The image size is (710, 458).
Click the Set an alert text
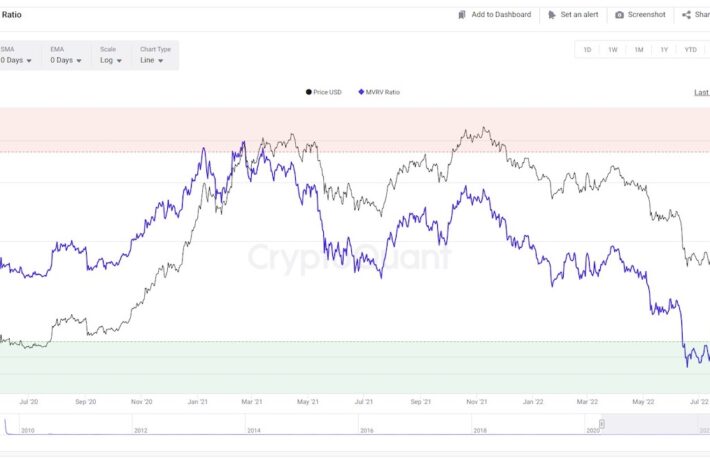(x=580, y=15)
